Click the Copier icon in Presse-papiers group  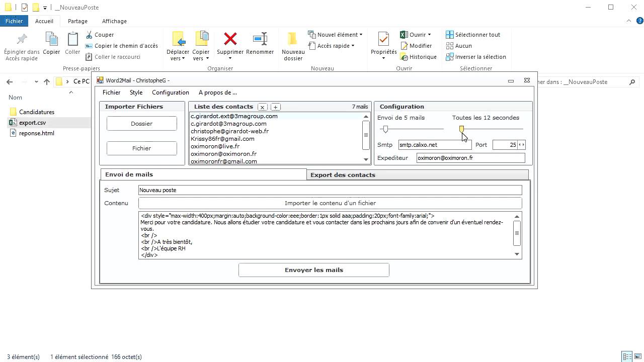click(51, 39)
